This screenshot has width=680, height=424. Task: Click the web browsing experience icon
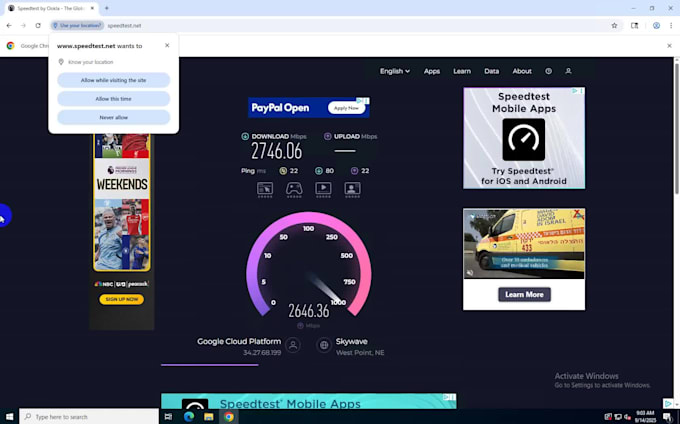(265, 189)
